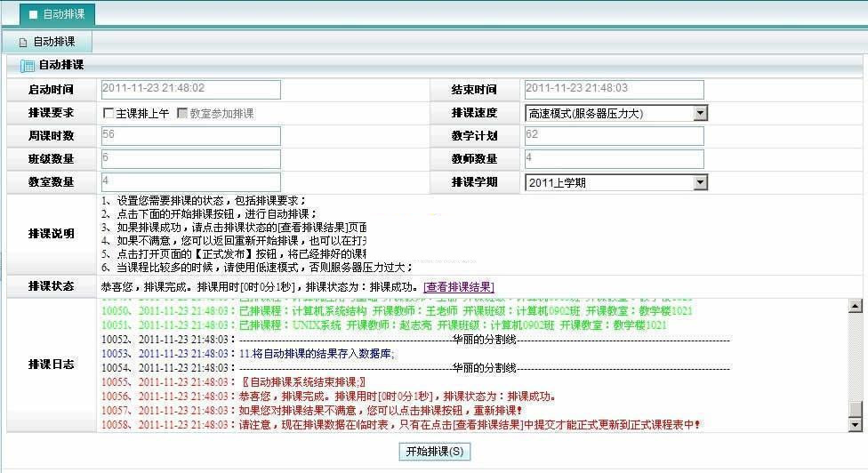Screen dimensions: 868x473
Task: Click the 排课日志 row label
Action: [51, 365]
